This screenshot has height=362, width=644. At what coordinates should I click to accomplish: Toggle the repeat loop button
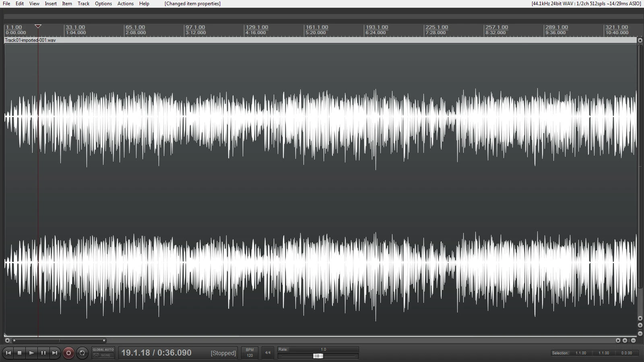pos(82,353)
